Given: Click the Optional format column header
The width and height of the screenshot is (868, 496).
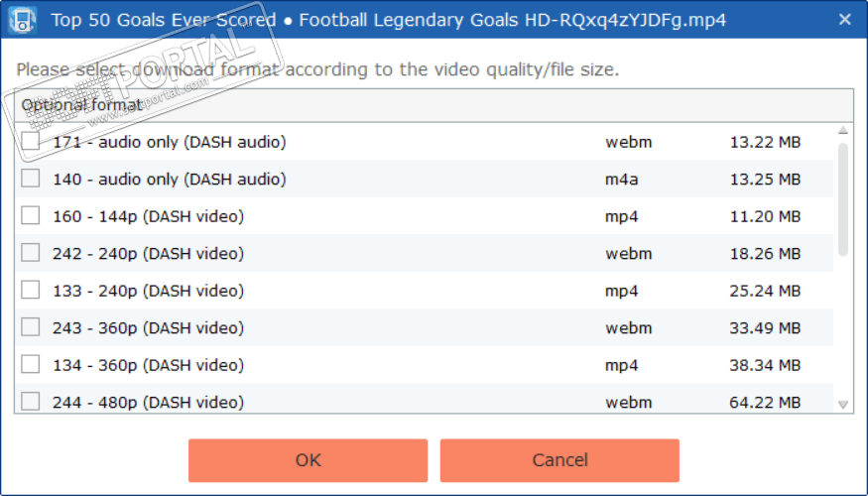Looking at the screenshot, I should (81, 104).
